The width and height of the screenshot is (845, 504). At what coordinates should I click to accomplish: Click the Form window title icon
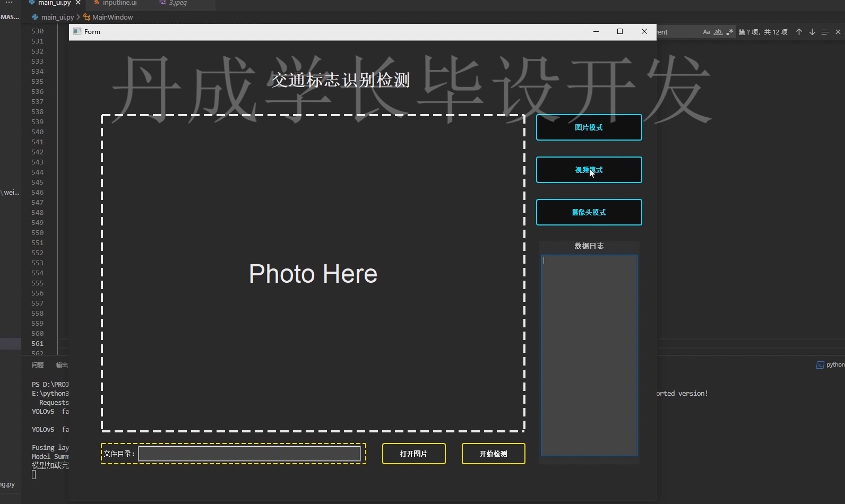(x=77, y=32)
